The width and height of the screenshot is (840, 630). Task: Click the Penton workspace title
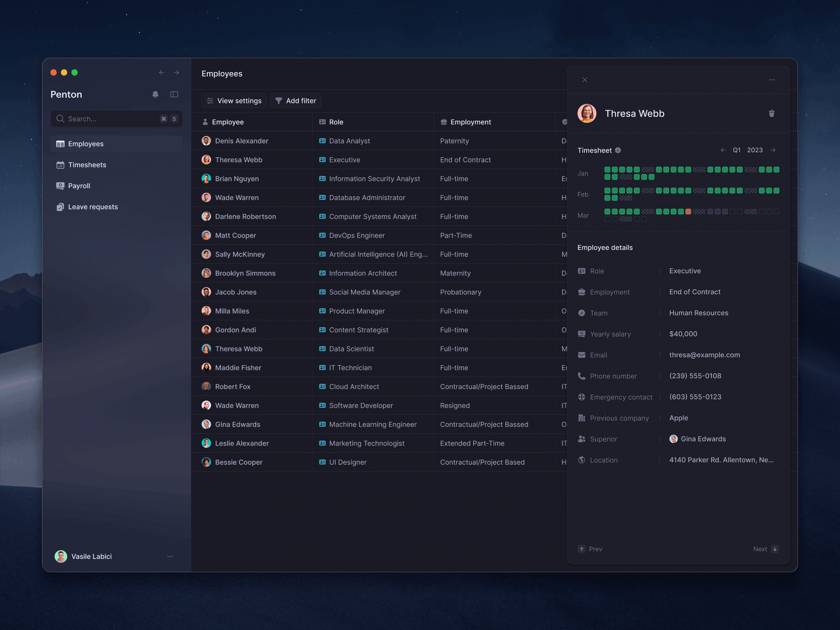click(66, 94)
